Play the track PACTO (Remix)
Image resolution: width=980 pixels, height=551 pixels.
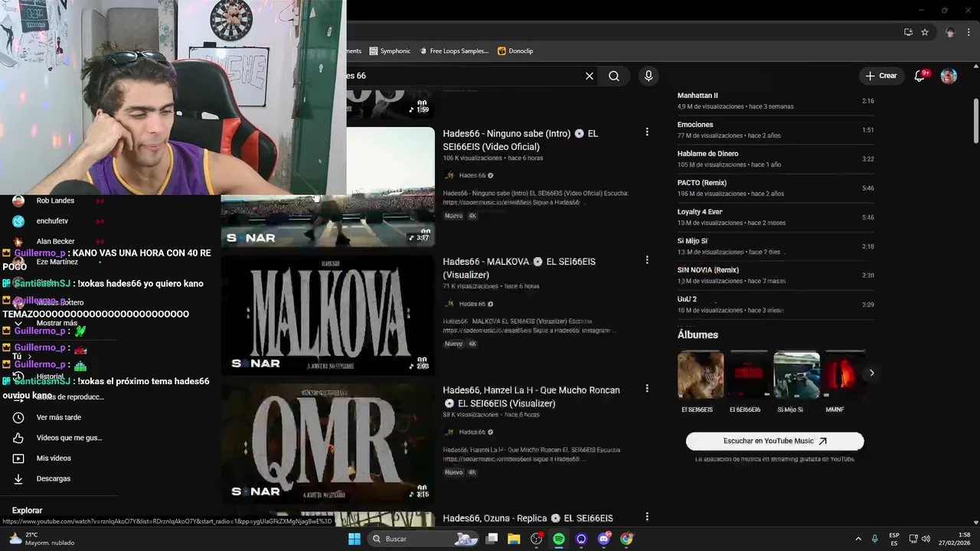pos(776,188)
